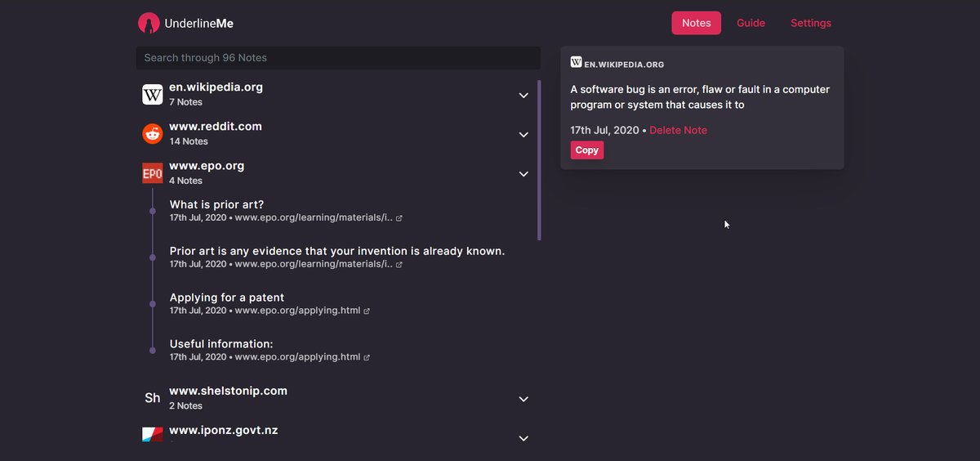Switch to the Notes tab
The image size is (980, 461).
click(x=697, y=23)
